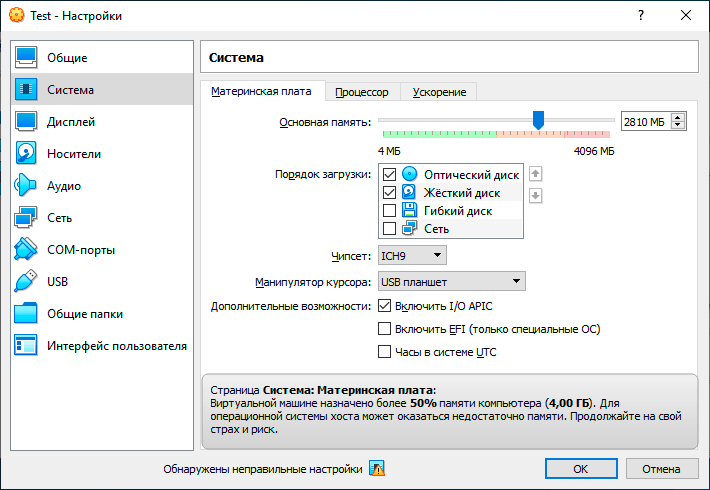Select Общие category label
This screenshot has height=490, width=710.
point(67,58)
